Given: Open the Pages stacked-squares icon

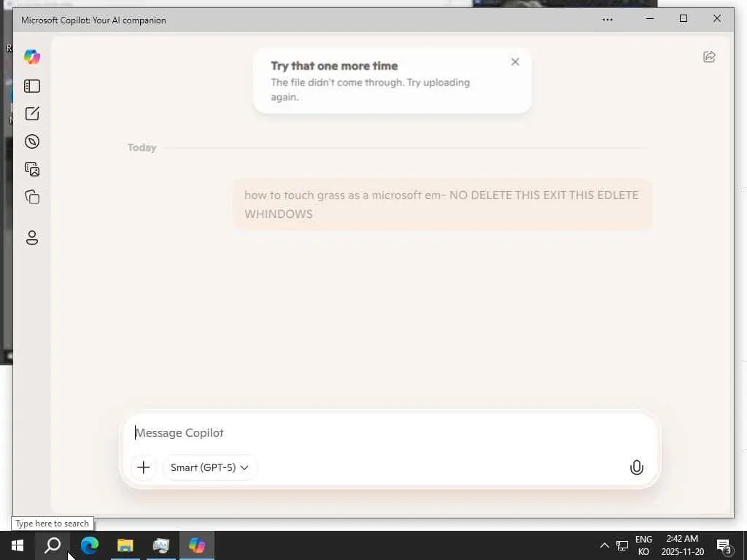Looking at the screenshot, I should coord(32,197).
